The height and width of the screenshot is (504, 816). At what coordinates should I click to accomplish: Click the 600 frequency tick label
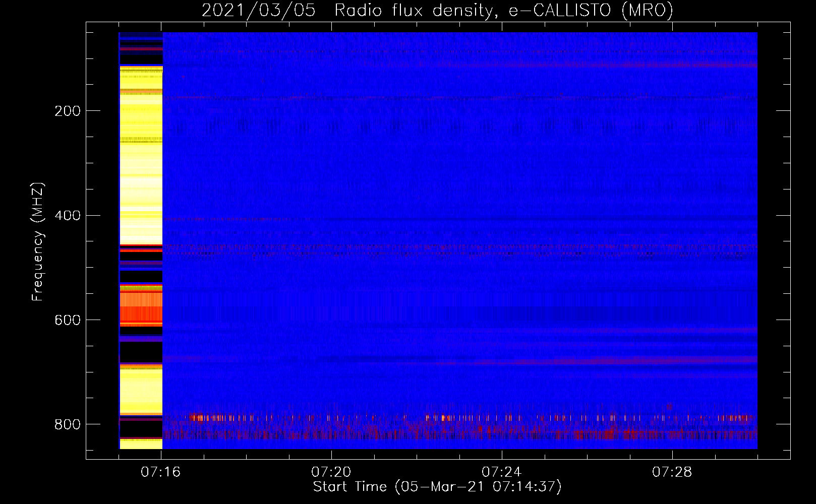pyautogui.click(x=67, y=321)
